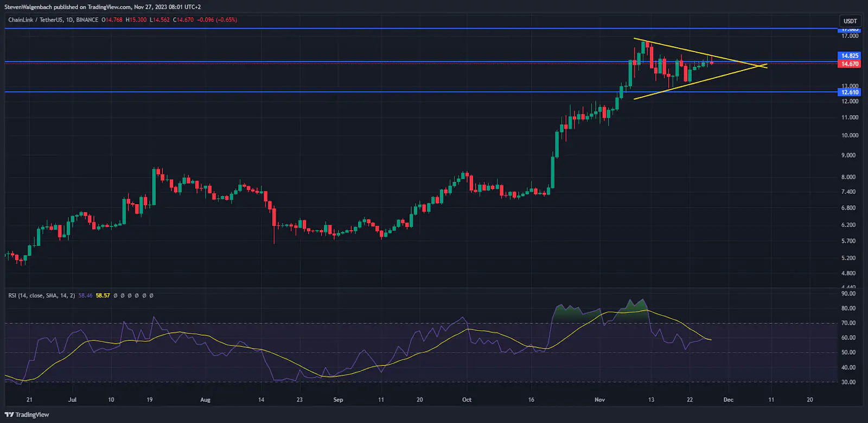Viewport: 868px width, 423px height.
Task: Click the yellow RSI average value 58.57
Action: pos(103,296)
